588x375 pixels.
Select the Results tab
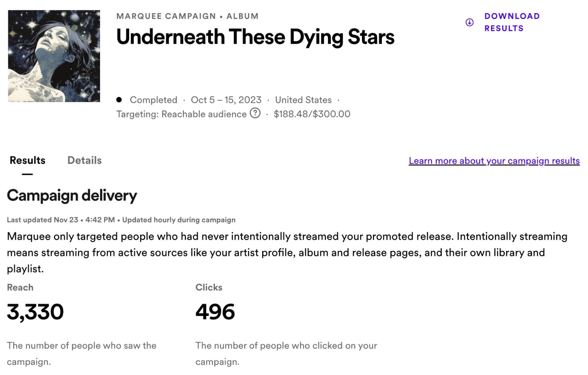click(x=27, y=160)
